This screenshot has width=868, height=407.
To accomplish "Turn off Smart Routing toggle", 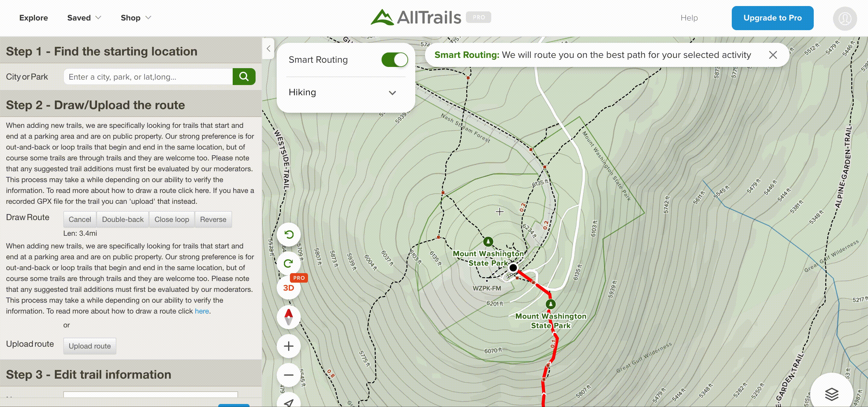I will tap(395, 60).
